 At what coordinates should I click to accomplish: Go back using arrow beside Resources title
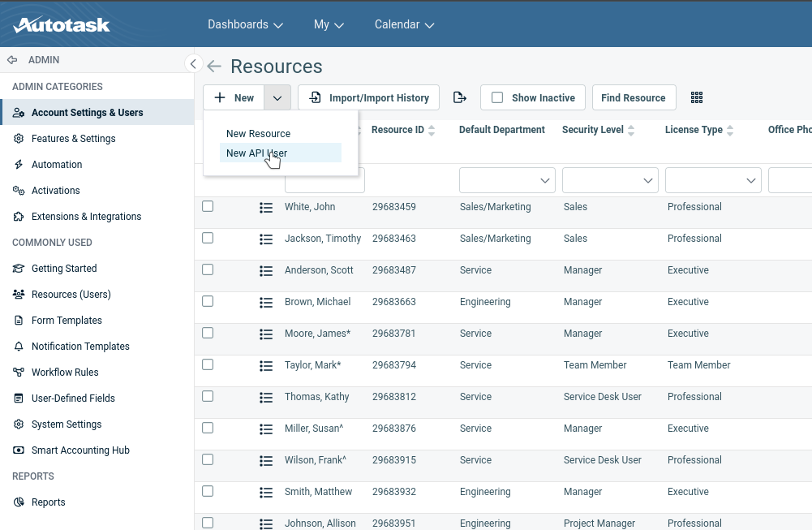pyautogui.click(x=214, y=67)
